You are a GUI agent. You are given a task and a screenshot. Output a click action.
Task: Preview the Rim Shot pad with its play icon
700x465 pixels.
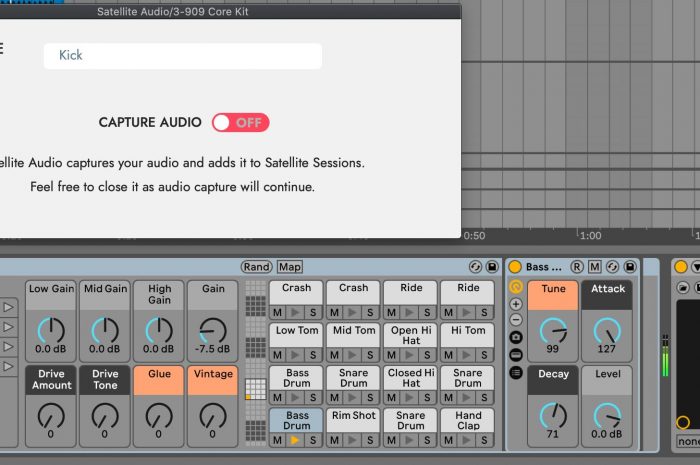pos(352,440)
